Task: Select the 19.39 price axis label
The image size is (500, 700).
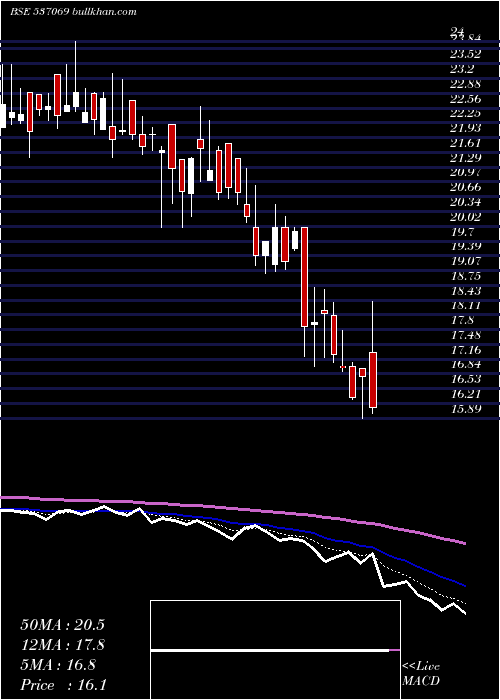Action: [466, 246]
